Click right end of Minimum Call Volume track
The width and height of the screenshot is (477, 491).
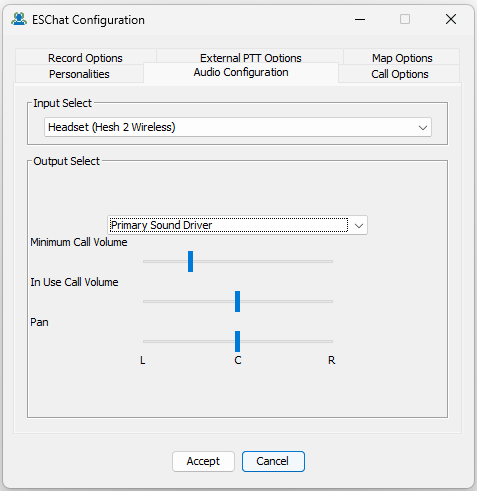click(331, 261)
